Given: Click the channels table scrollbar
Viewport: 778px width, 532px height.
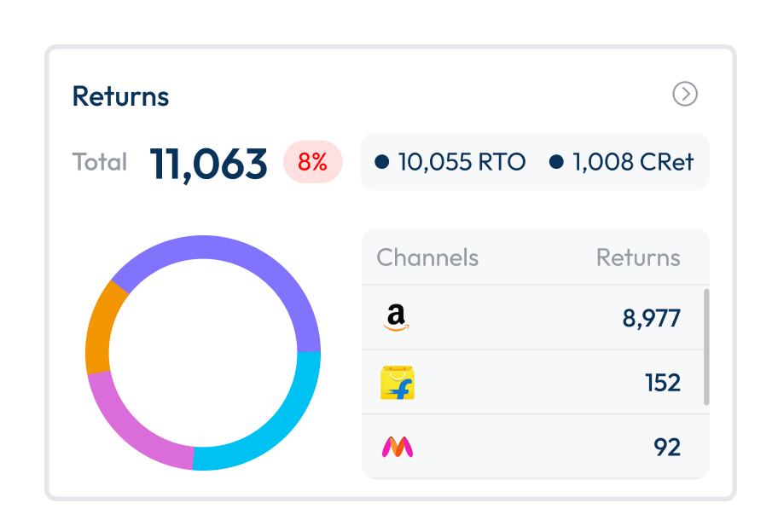Looking at the screenshot, I should [705, 347].
